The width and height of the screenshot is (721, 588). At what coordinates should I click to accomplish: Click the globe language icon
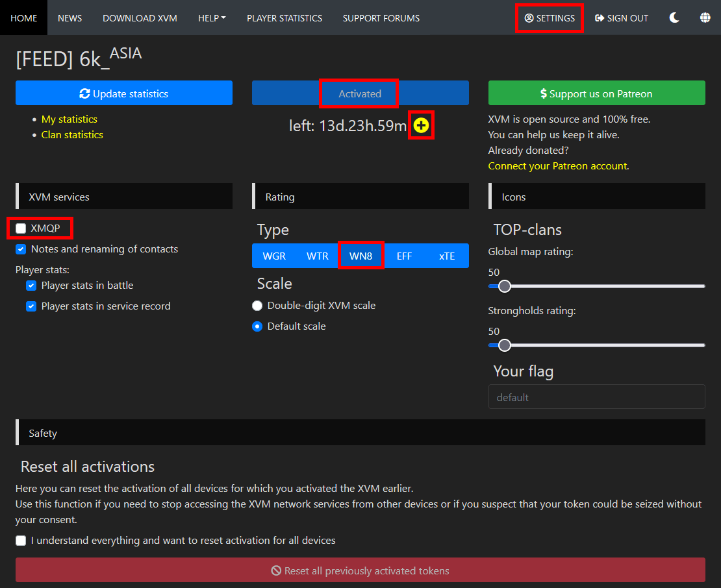(x=705, y=18)
